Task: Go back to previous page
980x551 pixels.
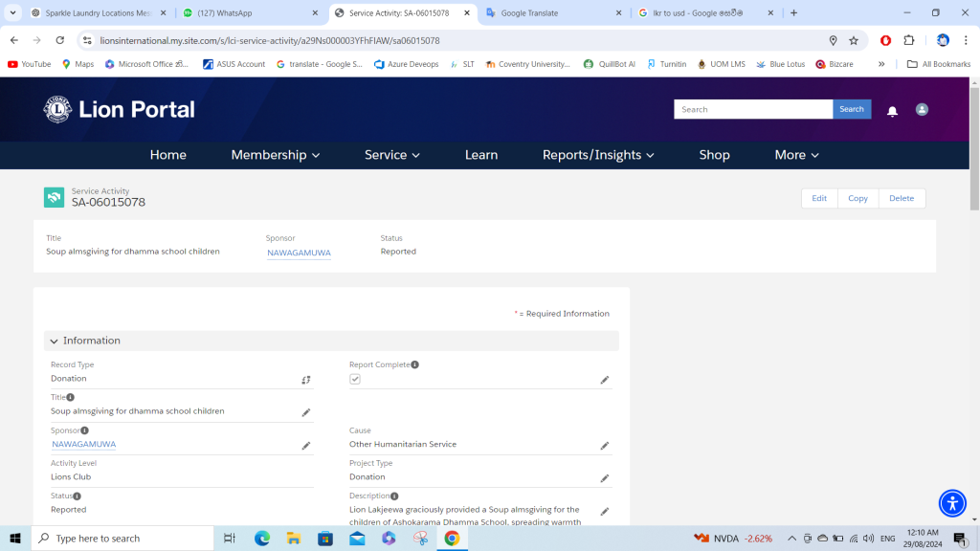Action: (x=14, y=40)
